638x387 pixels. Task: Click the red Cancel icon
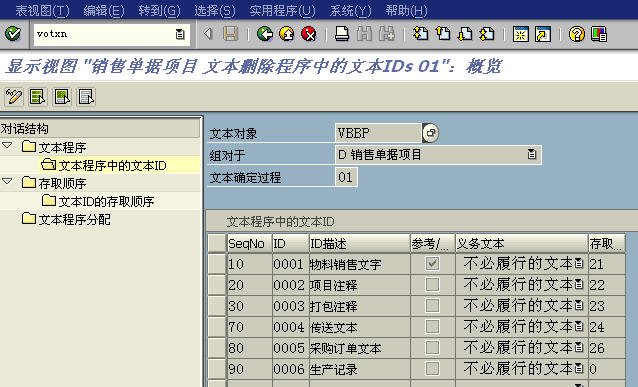pos(309,34)
